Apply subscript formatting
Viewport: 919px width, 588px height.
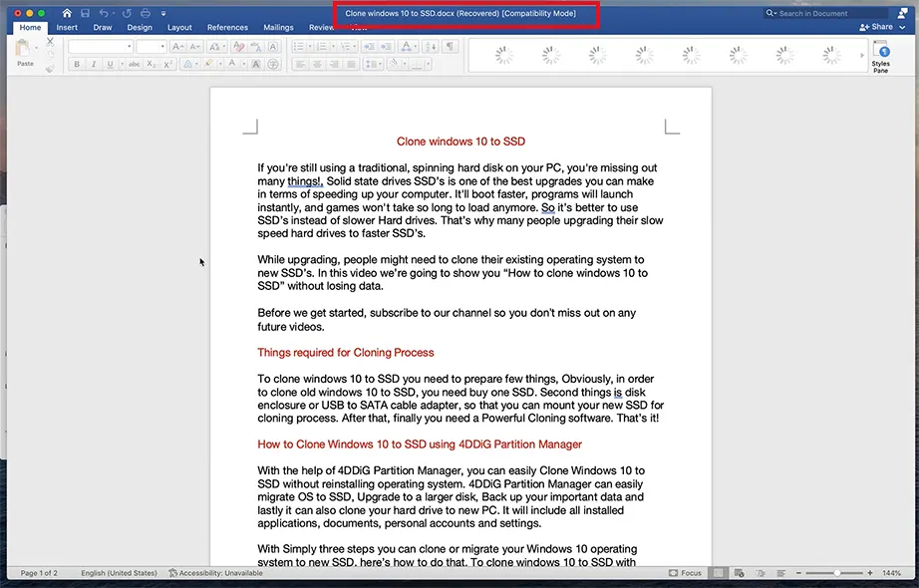(152, 64)
